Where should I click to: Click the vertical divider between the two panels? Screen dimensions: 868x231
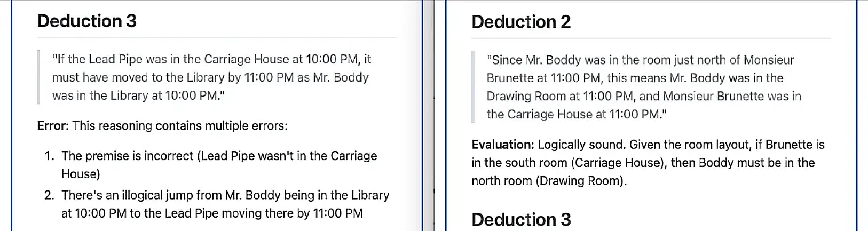click(433, 115)
